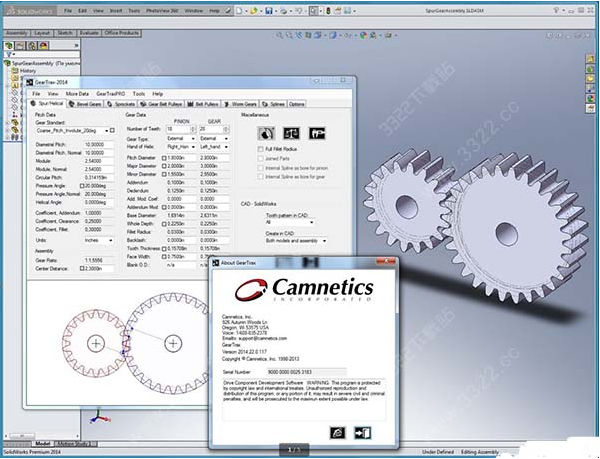
Task: Toggle the Major Diameter lock checkbox
Action: 164,166
